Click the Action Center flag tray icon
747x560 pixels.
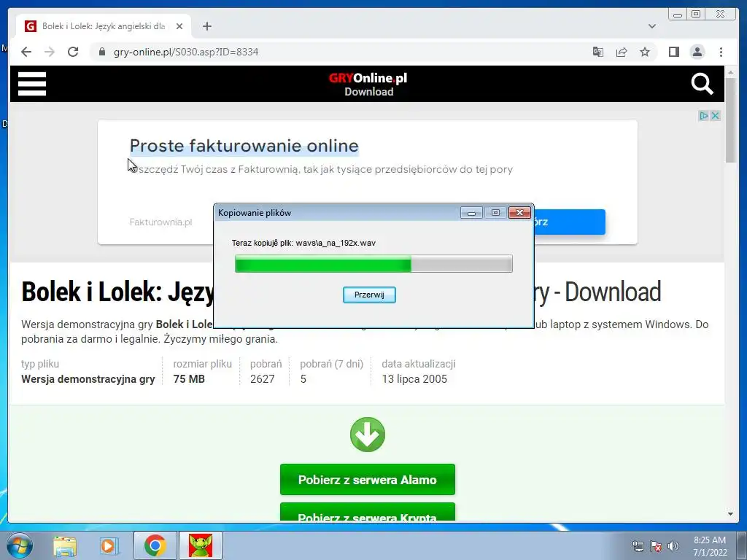[656, 546]
